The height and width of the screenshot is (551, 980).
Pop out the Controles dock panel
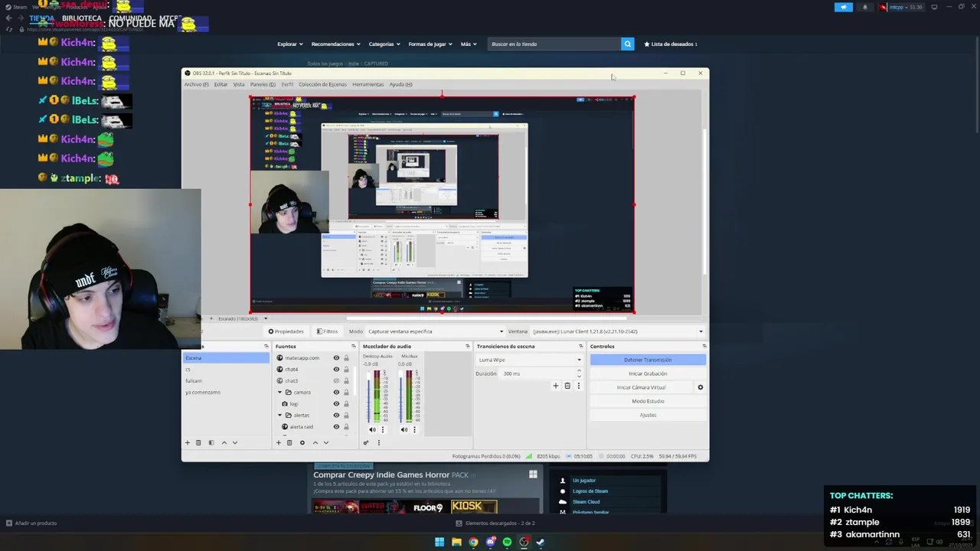[x=704, y=347]
